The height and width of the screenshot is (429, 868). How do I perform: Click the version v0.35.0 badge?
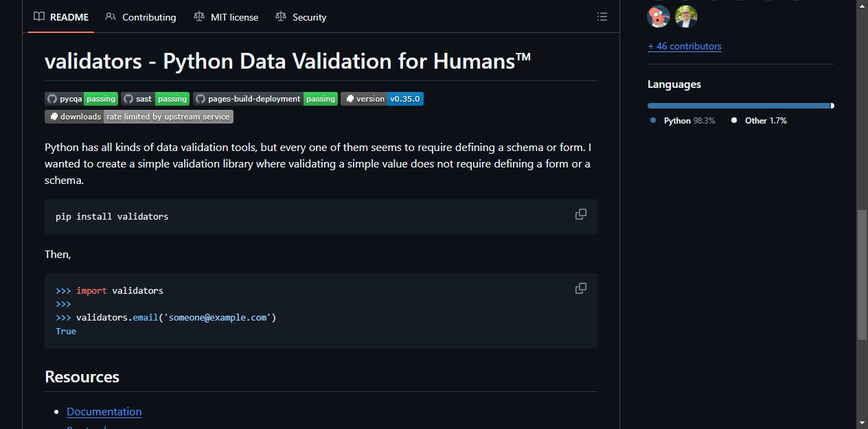tap(382, 99)
